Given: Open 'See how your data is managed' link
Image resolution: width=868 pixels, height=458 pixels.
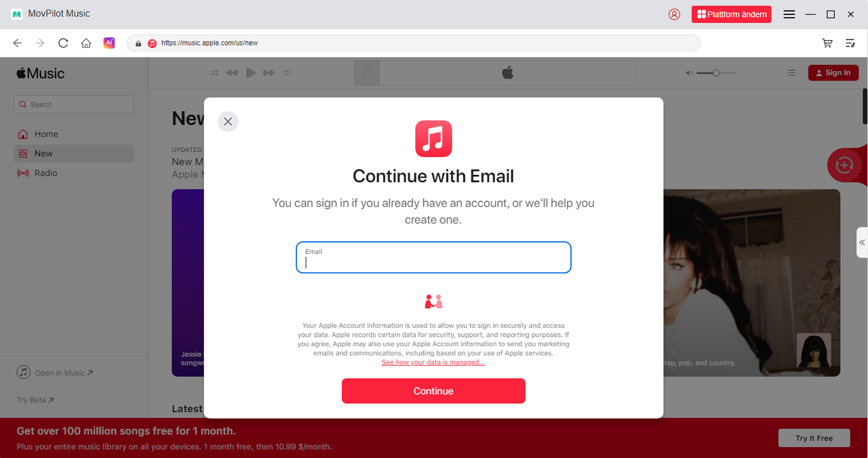Looking at the screenshot, I should pyautogui.click(x=433, y=362).
